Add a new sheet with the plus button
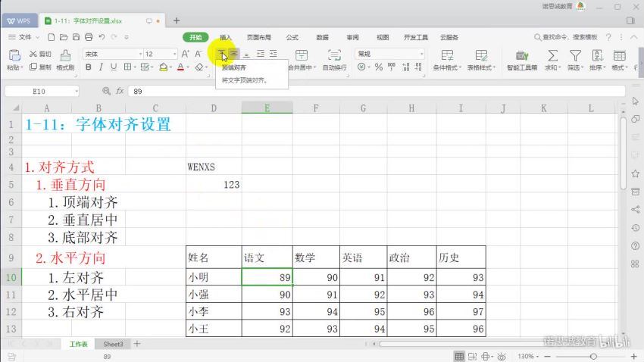This screenshot has width=644, height=362. point(137,344)
